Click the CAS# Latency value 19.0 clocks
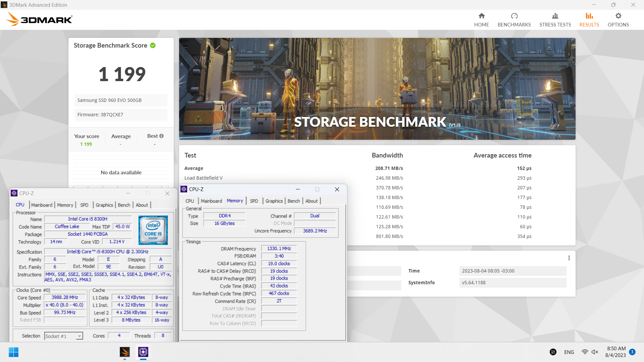The height and width of the screenshot is (362, 644). (x=279, y=263)
